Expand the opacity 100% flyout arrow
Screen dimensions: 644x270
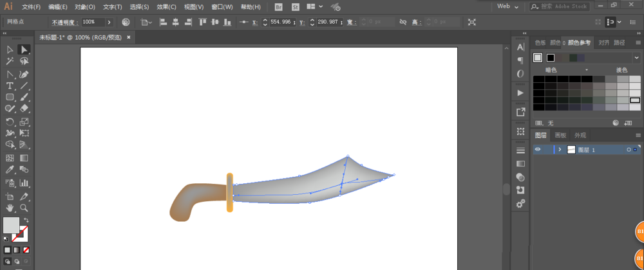(109, 22)
